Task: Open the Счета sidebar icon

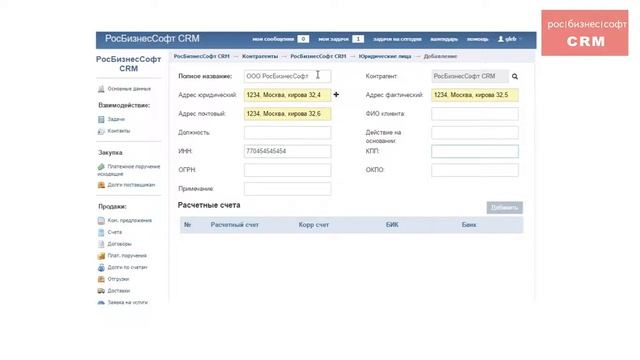Action: tap(101, 232)
